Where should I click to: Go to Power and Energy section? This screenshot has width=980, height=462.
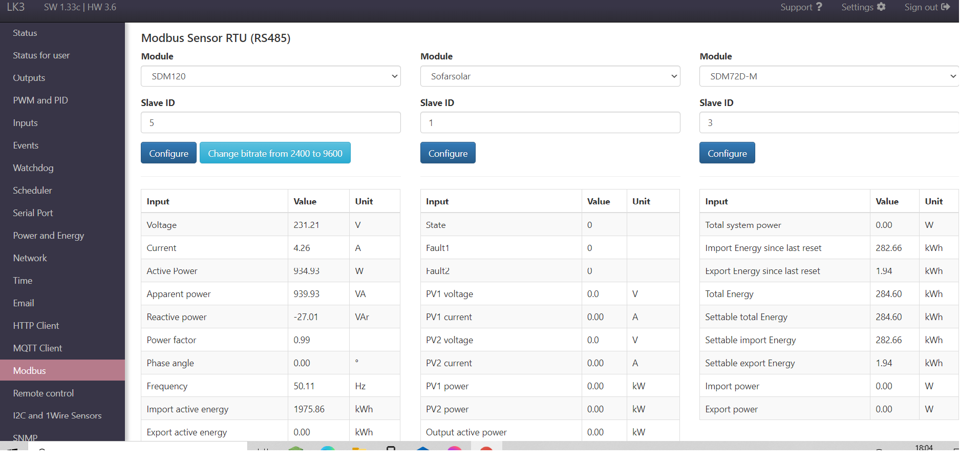click(x=49, y=236)
